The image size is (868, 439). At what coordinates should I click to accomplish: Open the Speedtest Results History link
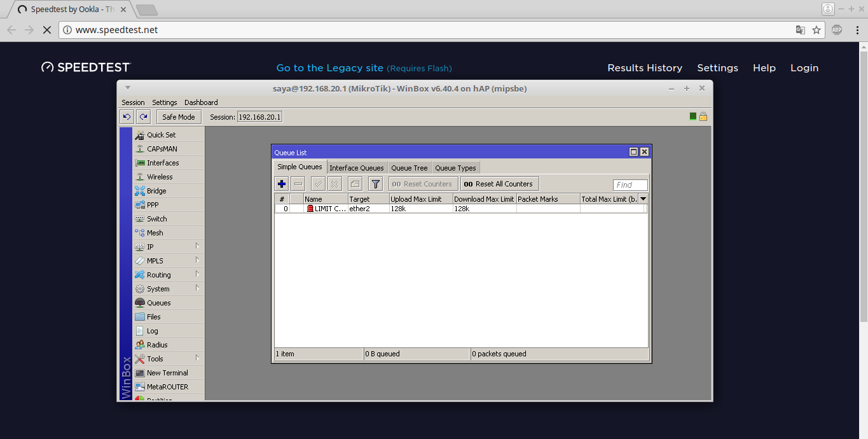click(x=645, y=67)
